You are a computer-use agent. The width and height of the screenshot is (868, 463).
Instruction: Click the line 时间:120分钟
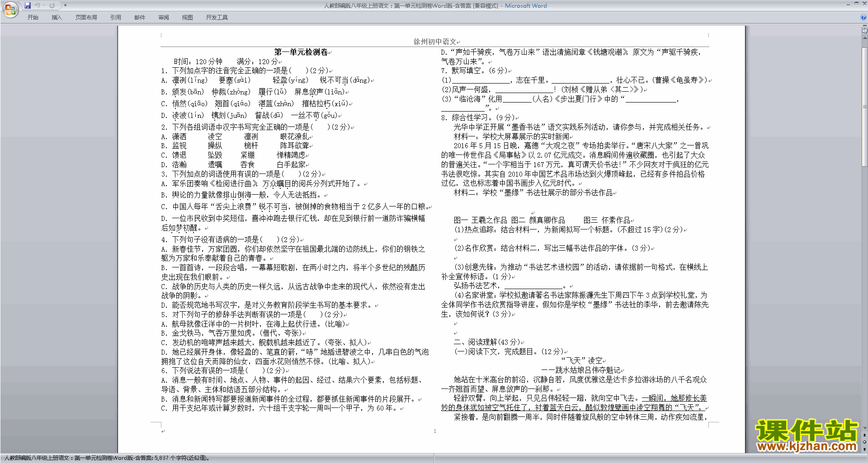[x=198, y=61]
